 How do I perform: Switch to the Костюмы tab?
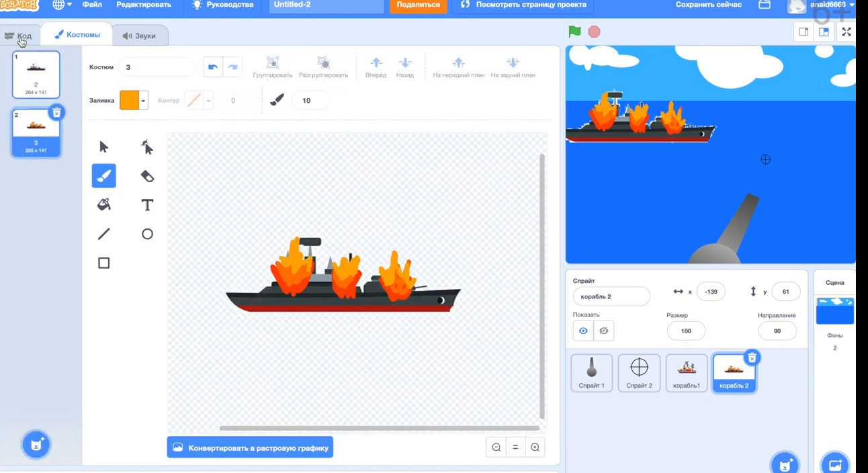[x=77, y=34]
